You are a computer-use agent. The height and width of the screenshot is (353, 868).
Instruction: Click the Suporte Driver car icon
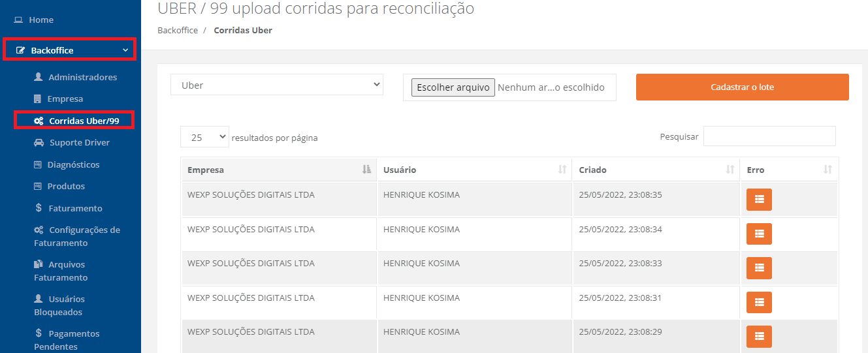tap(39, 142)
